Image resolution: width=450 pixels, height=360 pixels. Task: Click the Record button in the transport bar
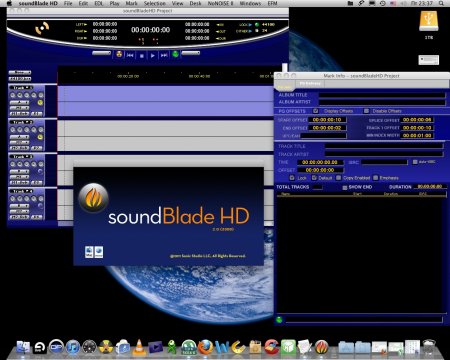[119, 54]
